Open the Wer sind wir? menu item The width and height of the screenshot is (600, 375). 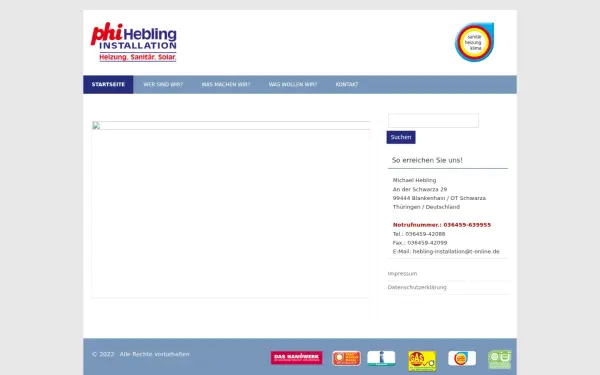[163, 85]
